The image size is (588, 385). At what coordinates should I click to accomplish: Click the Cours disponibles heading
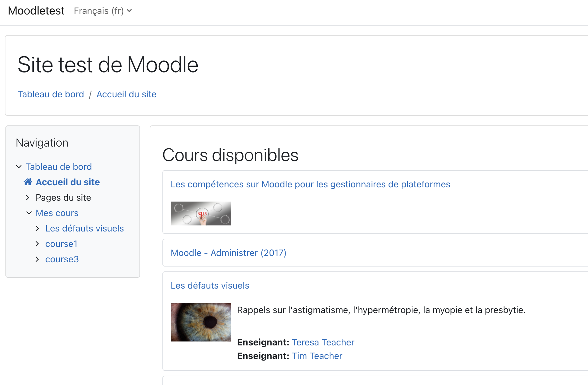click(x=230, y=155)
